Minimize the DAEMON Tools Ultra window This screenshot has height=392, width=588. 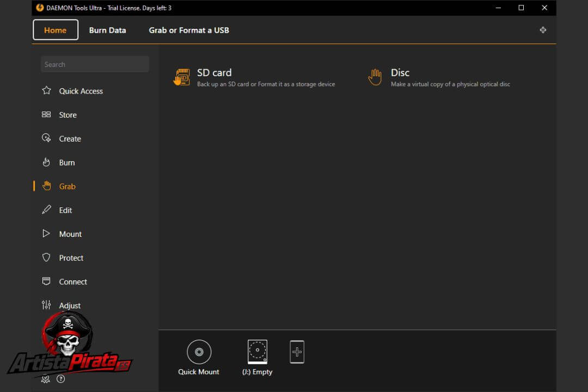[x=498, y=8]
